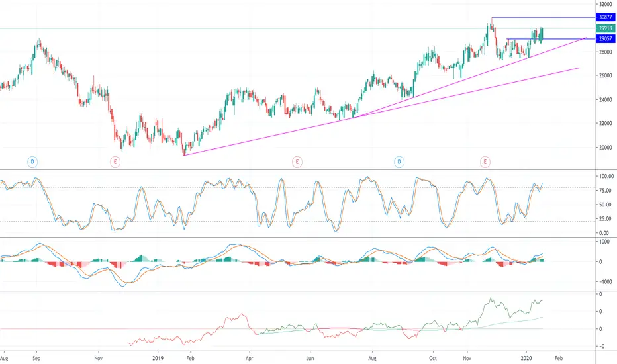Select the horizontal line at 30877

543,17
